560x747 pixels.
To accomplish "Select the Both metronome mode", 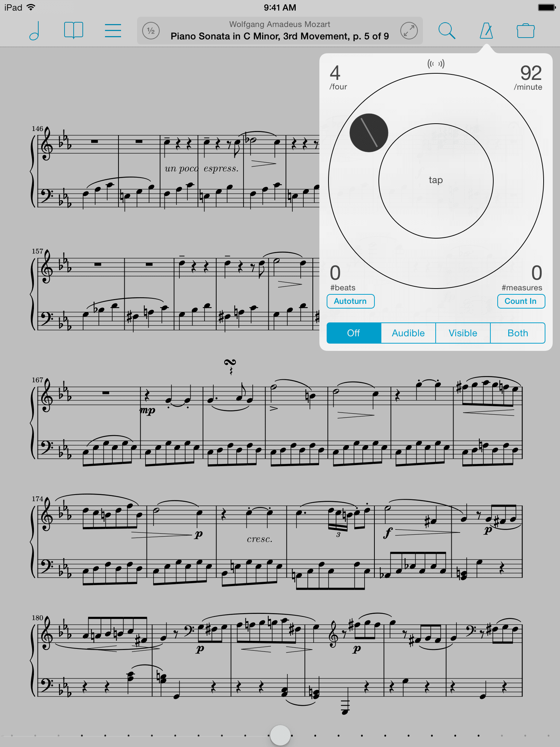I will point(518,333).
